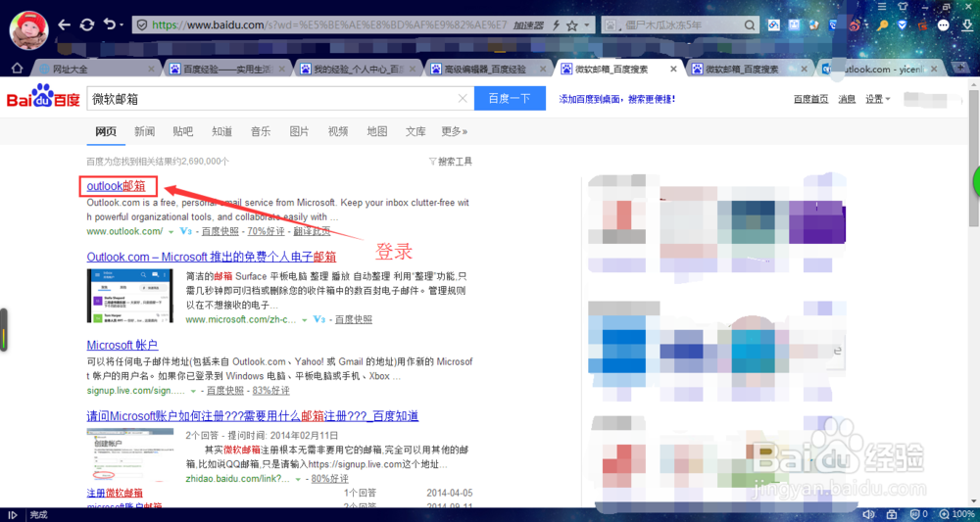Click the lightning speed mode icon
This screenshot has width=980, height=522.
point(556,25)
